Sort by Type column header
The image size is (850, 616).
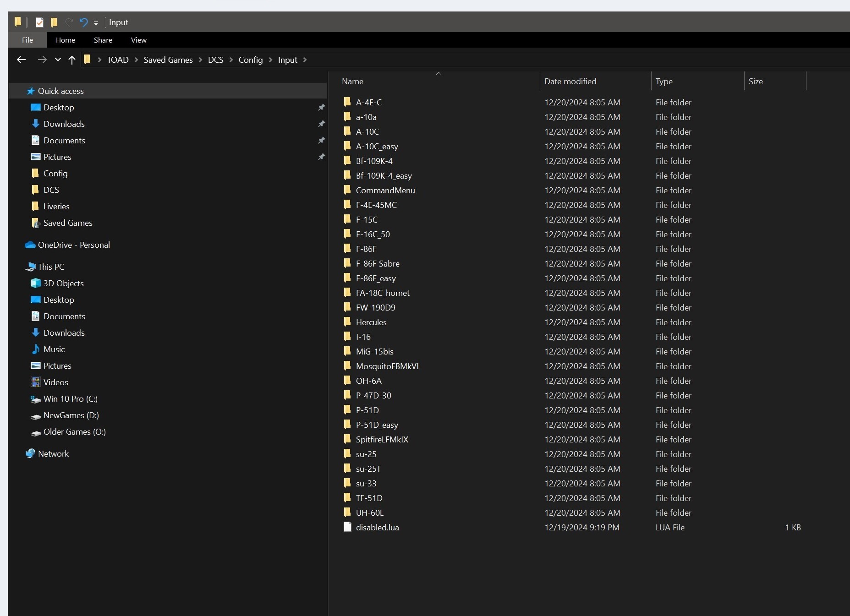(x=664, y=81)
